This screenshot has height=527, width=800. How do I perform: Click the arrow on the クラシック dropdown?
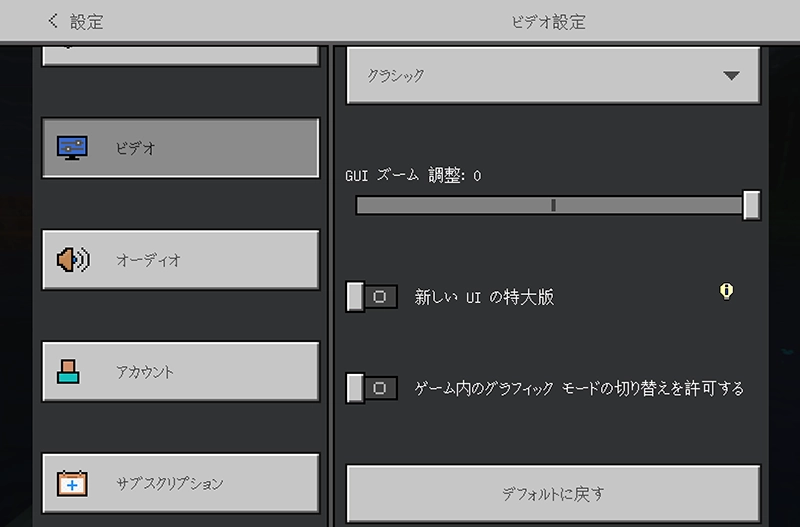click(731, 76)
